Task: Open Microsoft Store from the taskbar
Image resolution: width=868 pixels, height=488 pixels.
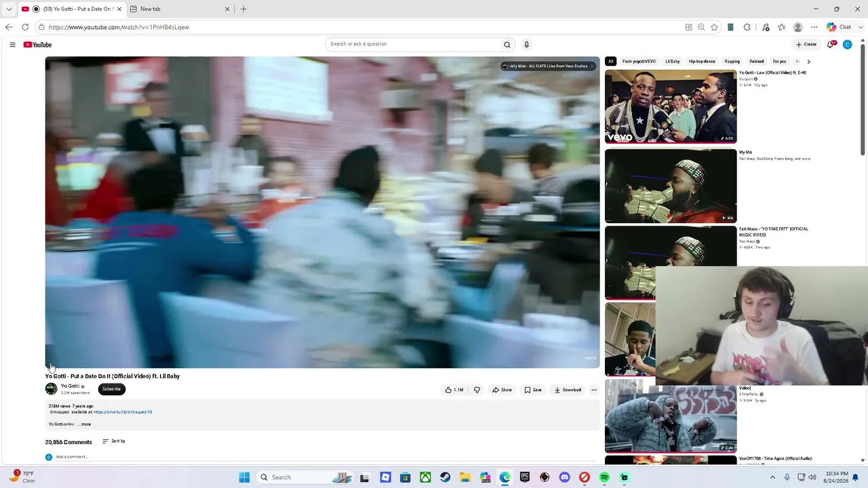Action: pos(405,477)
